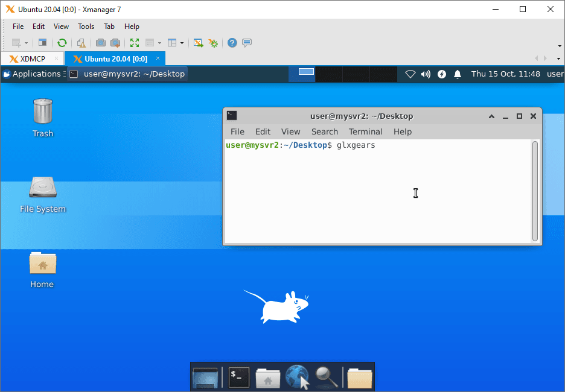The width and height of the screenshot is (565, 392).
Task: Open the Xmanager Edit menu
Action: pyautogui.click(x=39, y=27)
